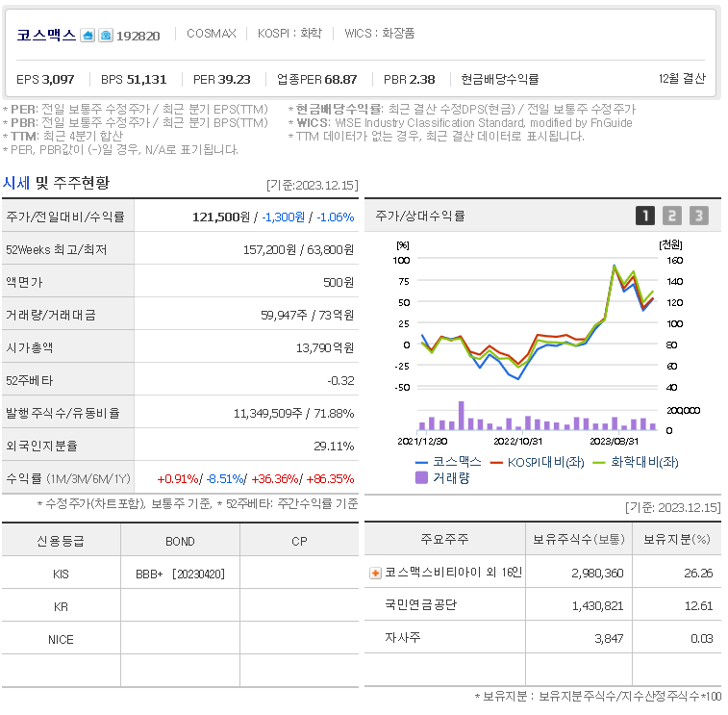Viewport: 728px width, 715px height.
Task: Click the 보유지분(%) column header
Action: [677, 539]
